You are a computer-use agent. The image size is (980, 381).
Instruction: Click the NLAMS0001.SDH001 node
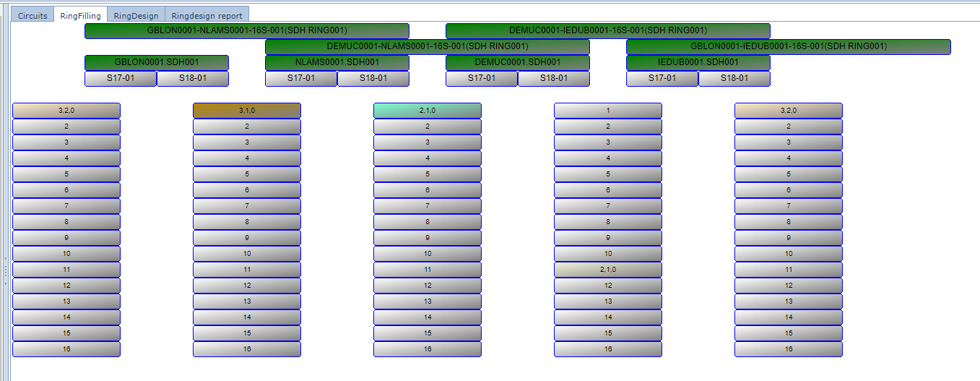pos(337,63)
